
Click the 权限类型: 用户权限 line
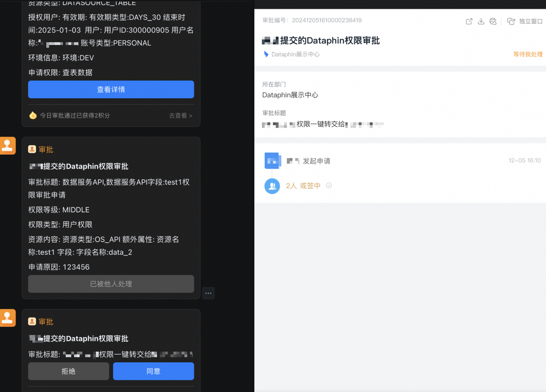[60, 225]
